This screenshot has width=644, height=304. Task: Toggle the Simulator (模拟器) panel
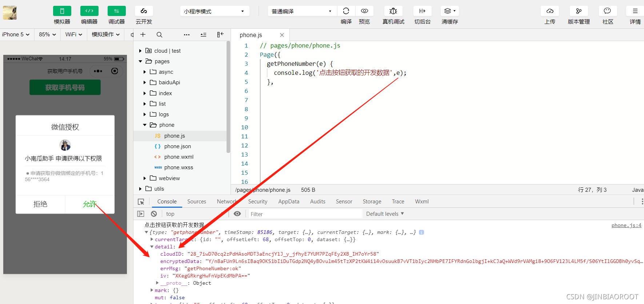click(62, 11)
